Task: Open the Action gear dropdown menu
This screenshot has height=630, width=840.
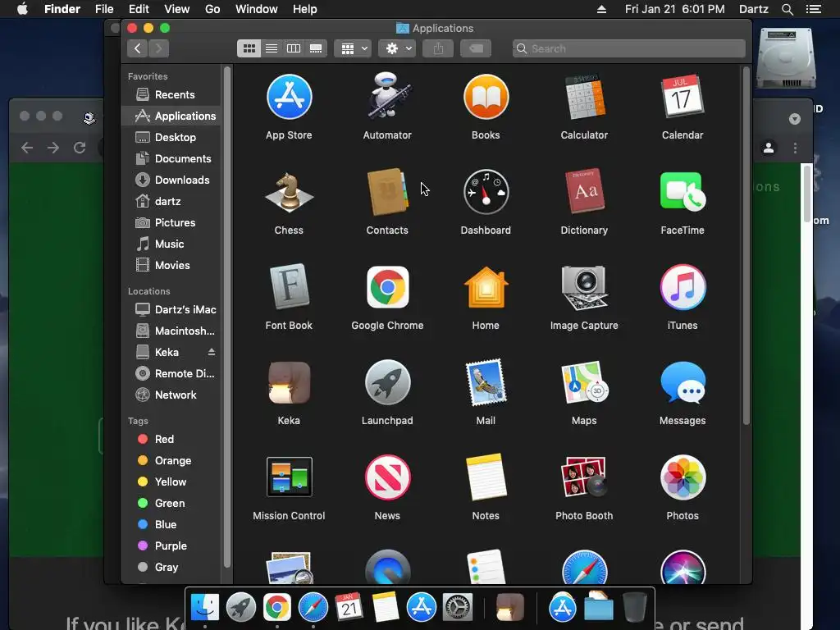Action: tap(398, 48)
